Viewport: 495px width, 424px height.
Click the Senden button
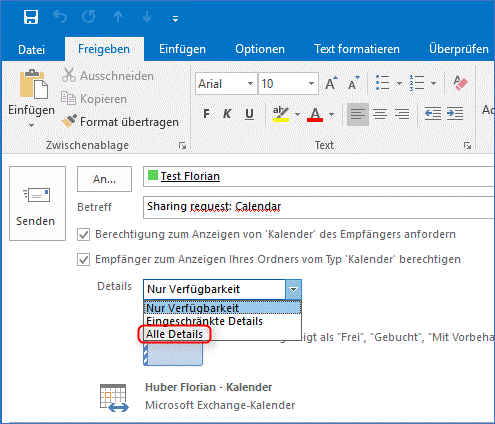37,203
